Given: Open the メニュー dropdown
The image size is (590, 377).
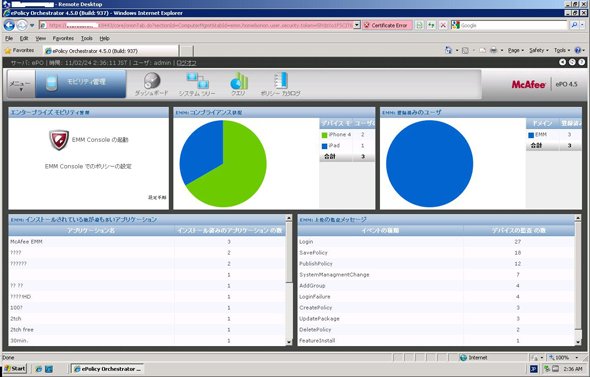Looking at the screenshot, I should (21, 84).
